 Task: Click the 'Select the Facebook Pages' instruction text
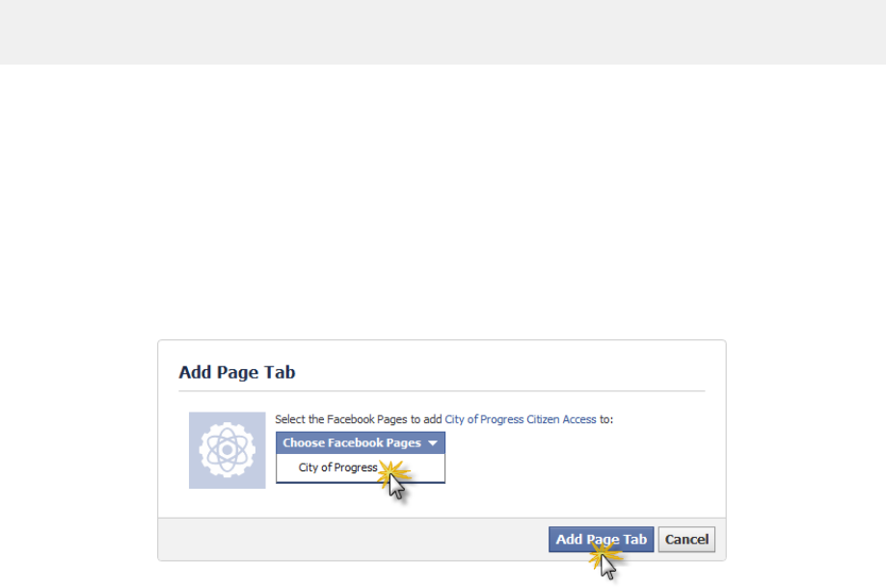click(359, 419)
